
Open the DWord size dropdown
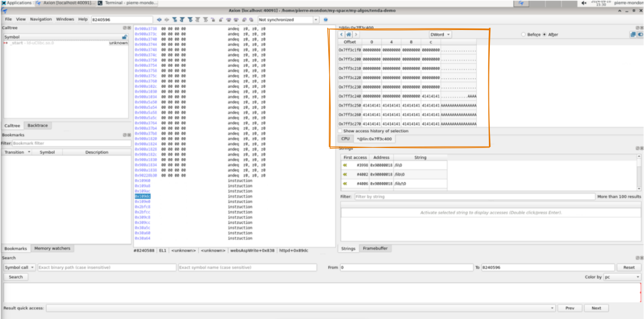click(x=440, y=34)
